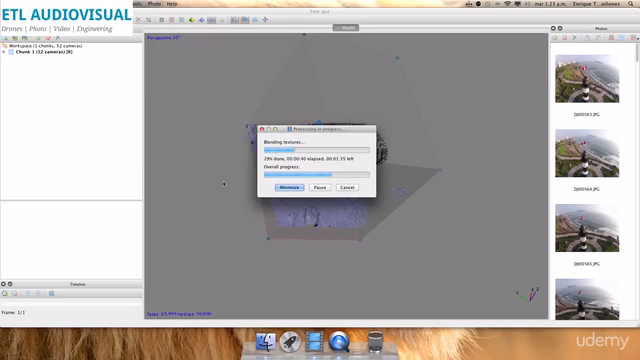This screenshot has width=640, height=360.
Task: Toggle the wireframe model view
Action: 211,20
